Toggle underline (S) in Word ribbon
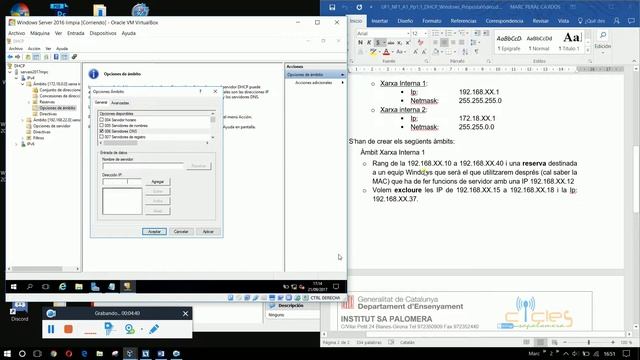640x360 pixels. 378,42
